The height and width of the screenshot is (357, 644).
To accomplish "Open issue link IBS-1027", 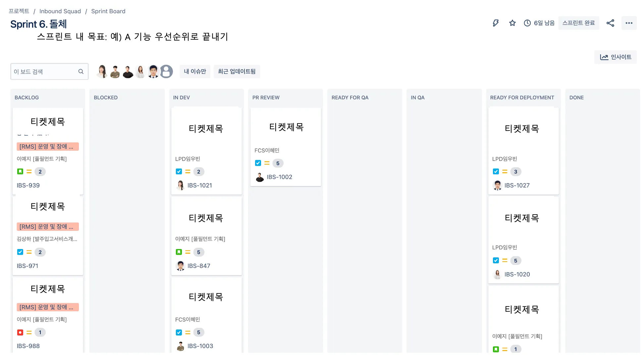I will (517, 185).
